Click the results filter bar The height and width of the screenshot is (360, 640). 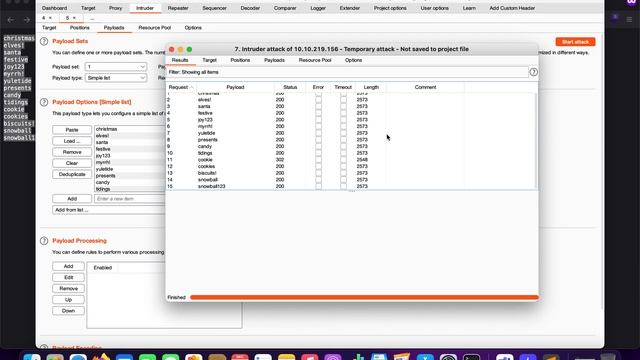point(347,72)
